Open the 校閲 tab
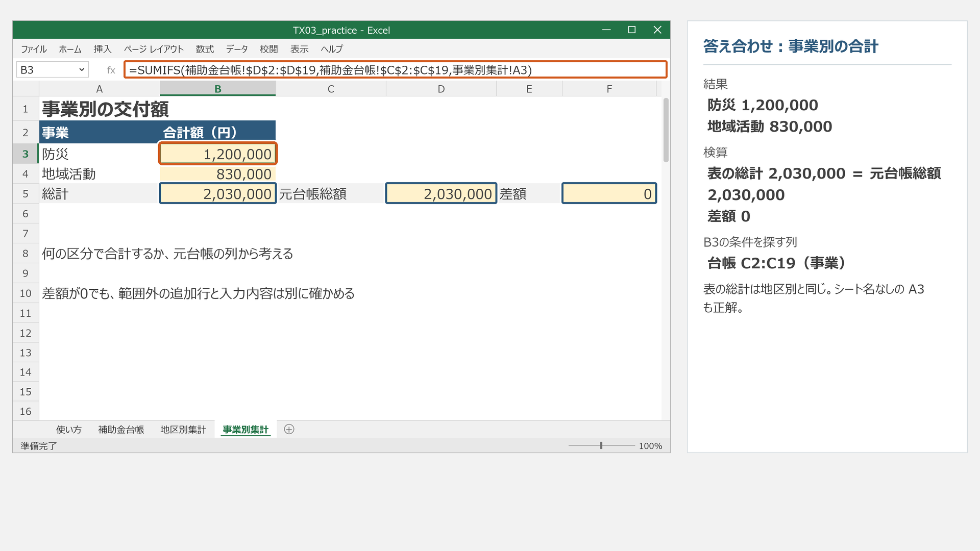Screen dimensions: 980x551 pos(269,49)
